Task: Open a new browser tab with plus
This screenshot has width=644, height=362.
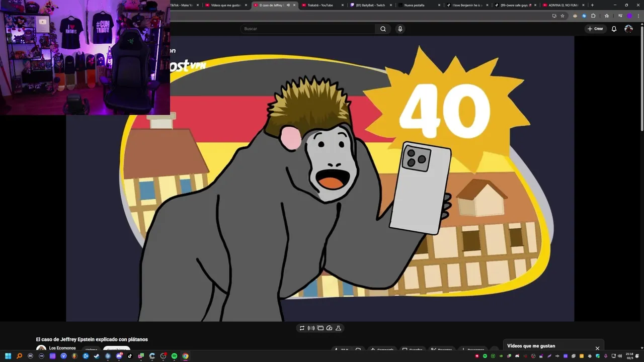Action: [592, 5]
